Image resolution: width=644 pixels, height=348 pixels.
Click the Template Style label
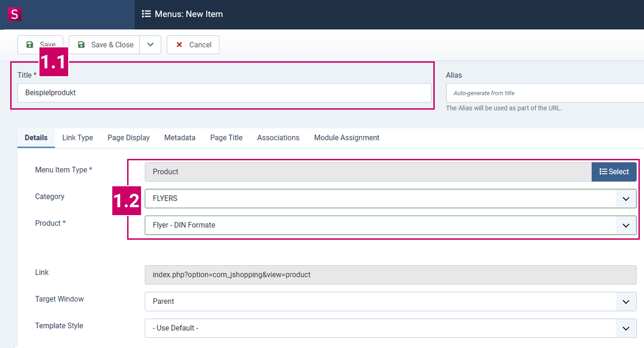coord(59,326)
